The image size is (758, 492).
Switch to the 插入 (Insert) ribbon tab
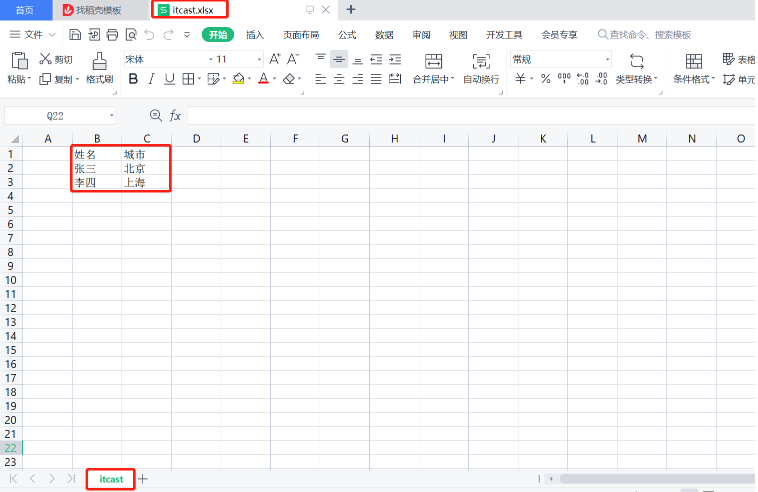click(x=255, y=35)
